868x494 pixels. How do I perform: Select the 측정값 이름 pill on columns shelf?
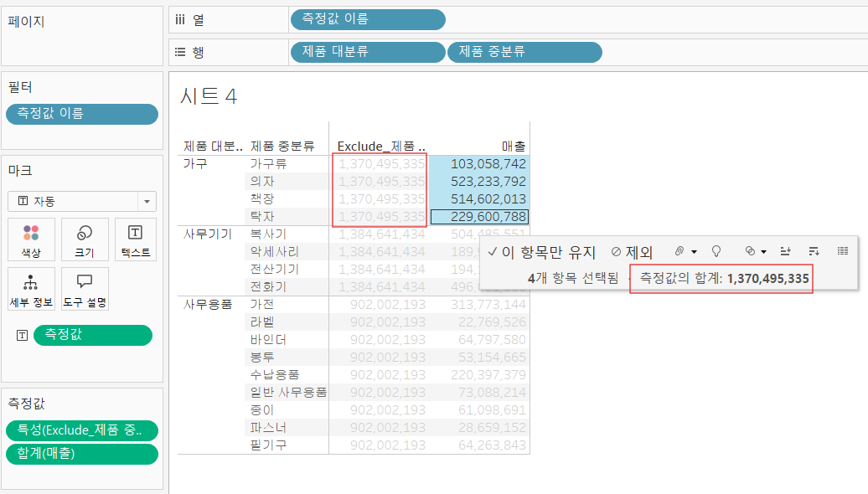pyautogui.click(x=368, y=19)
